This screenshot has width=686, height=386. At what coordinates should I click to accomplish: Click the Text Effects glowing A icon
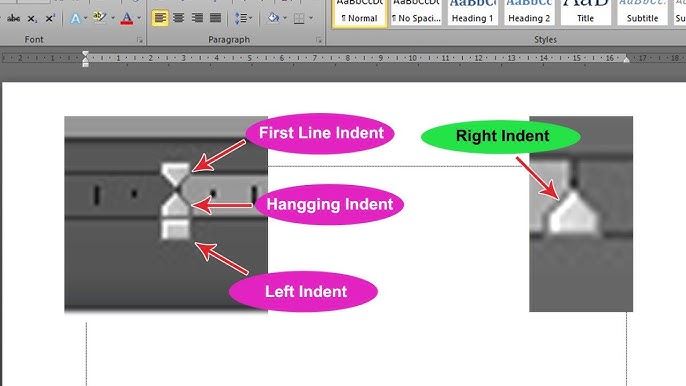pyautogui.click(x=75, y=18)
